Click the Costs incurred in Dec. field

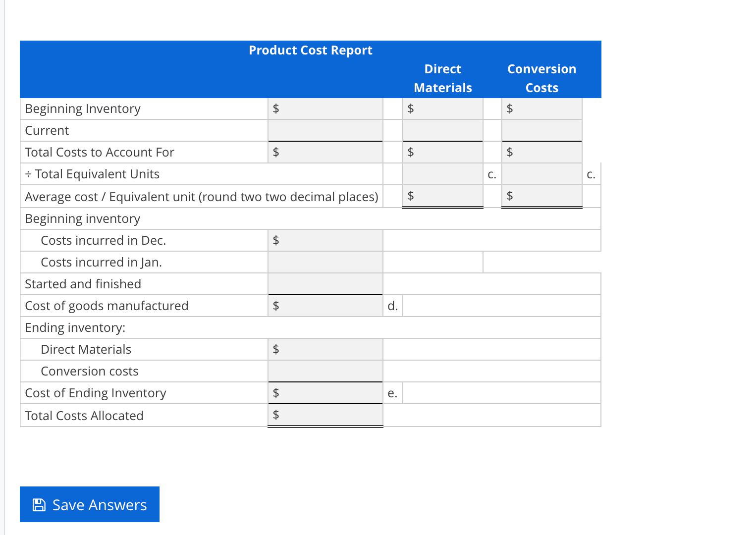pyautogui.click(x=325, y=240)
